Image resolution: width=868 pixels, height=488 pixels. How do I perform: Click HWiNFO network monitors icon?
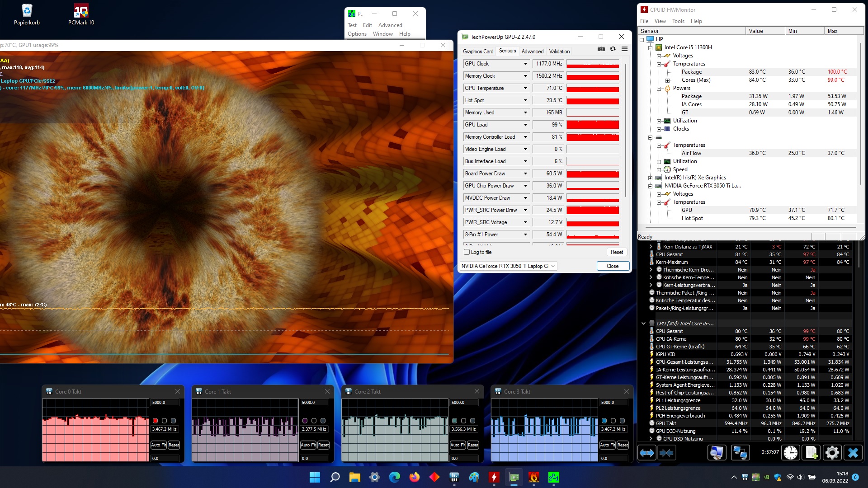pos(740,452)
